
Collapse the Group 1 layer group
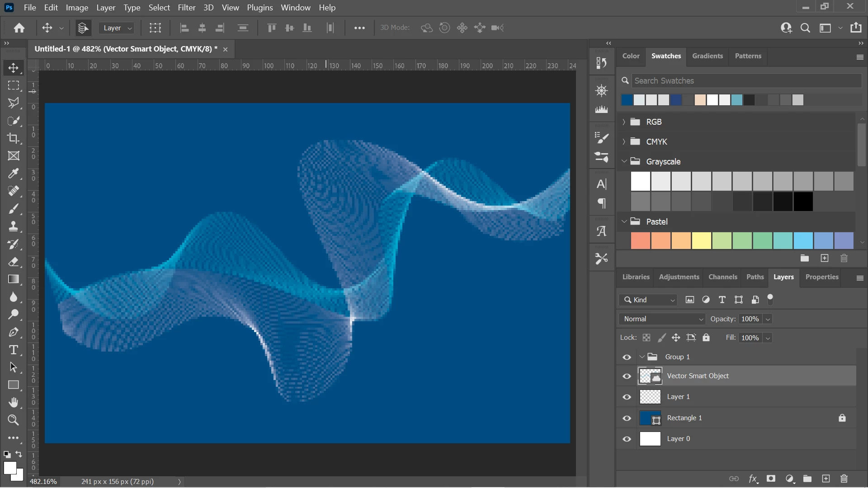(x=642, y=357)
